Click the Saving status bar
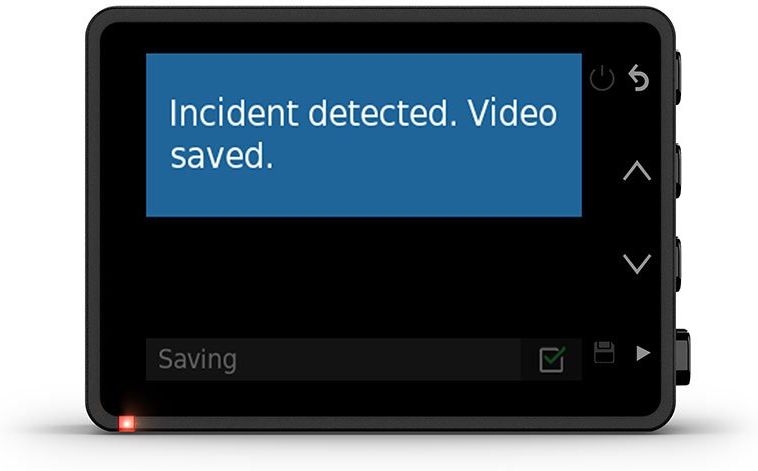The height and width of the screenshot is (471, 758). click(364, 359)
